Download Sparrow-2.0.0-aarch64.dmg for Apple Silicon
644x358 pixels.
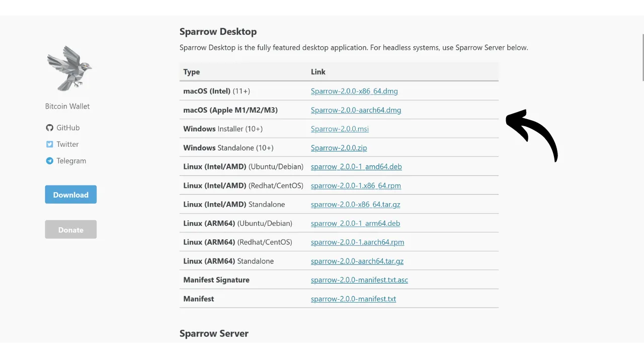tap(356, 110)
